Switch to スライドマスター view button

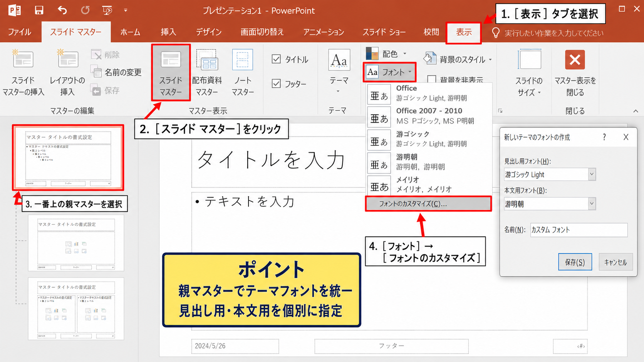pos(171,72)
